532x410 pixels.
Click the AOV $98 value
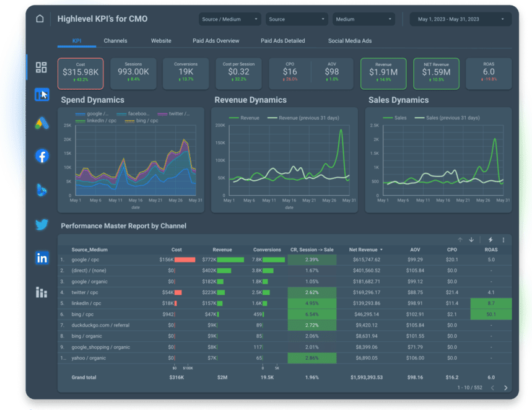pyautogui.click(x=331, y=72)
